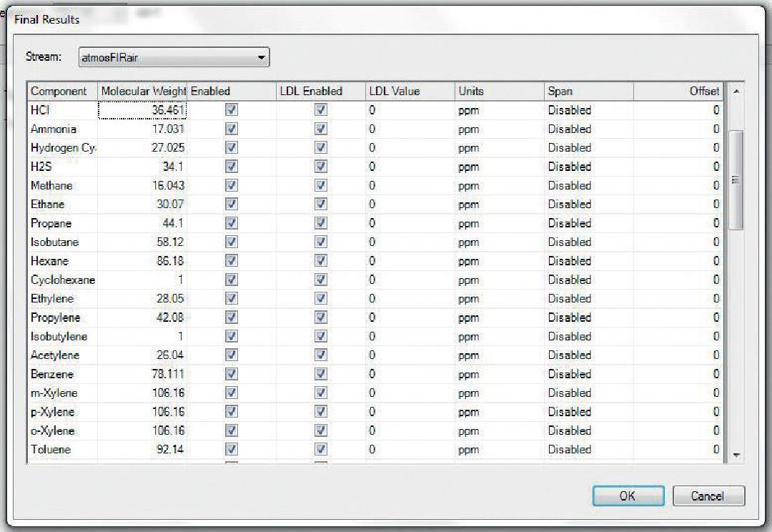
Task: Uncheck Enabled checkbox for HCl
Action: point(231,110)
